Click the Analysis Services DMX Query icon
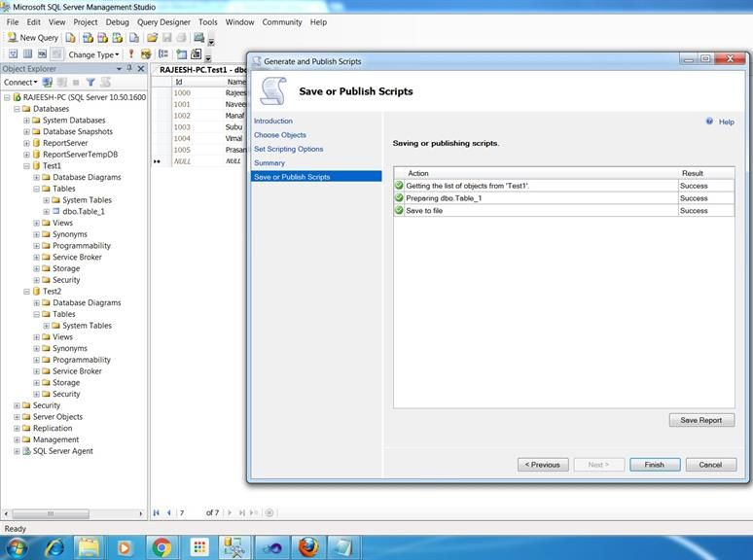Screen dimensions: 753x560 click(102, 37)
